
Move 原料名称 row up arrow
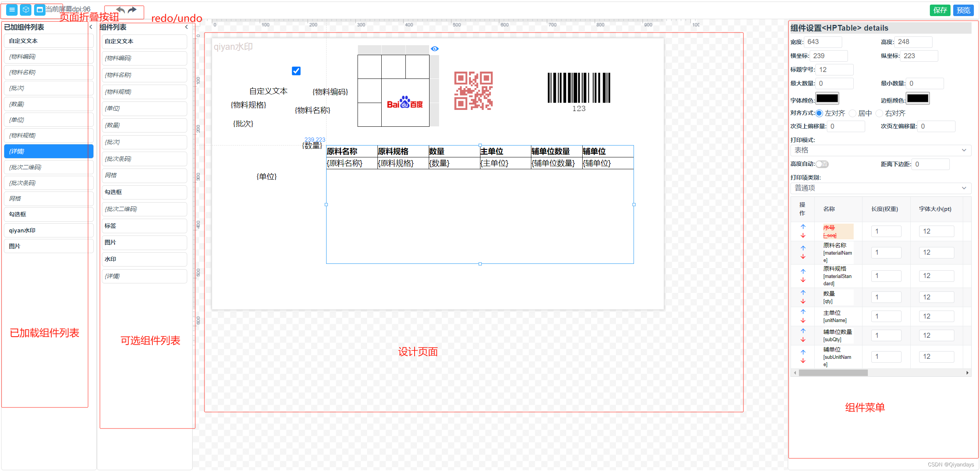click(803, 248)
